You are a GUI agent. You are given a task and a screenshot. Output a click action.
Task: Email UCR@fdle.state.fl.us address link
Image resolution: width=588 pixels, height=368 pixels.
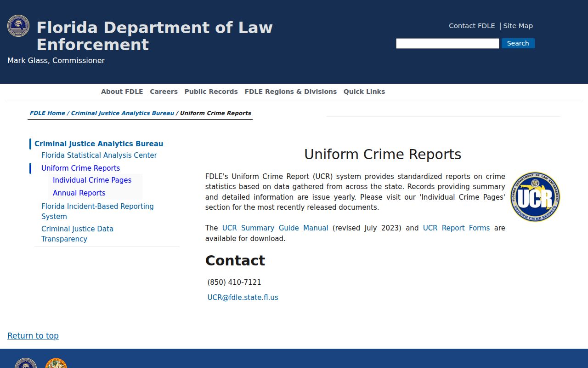pyautogui.click(x=243, y=298)
